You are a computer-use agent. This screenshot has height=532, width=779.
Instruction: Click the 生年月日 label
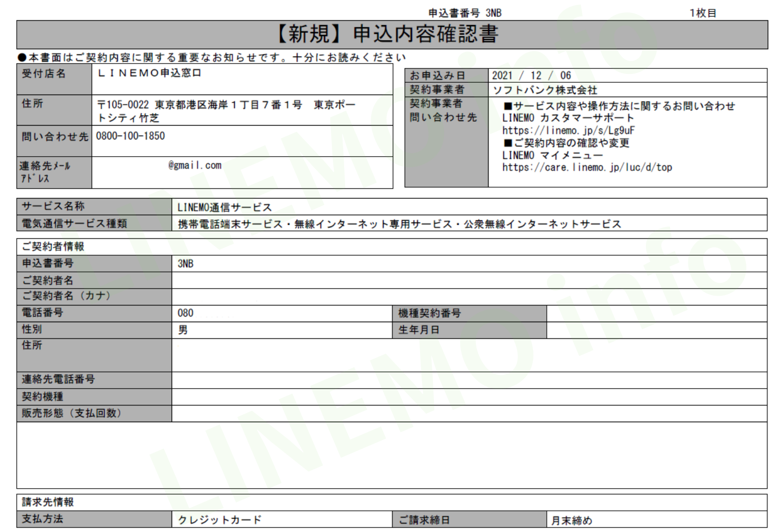click(419, 330)
